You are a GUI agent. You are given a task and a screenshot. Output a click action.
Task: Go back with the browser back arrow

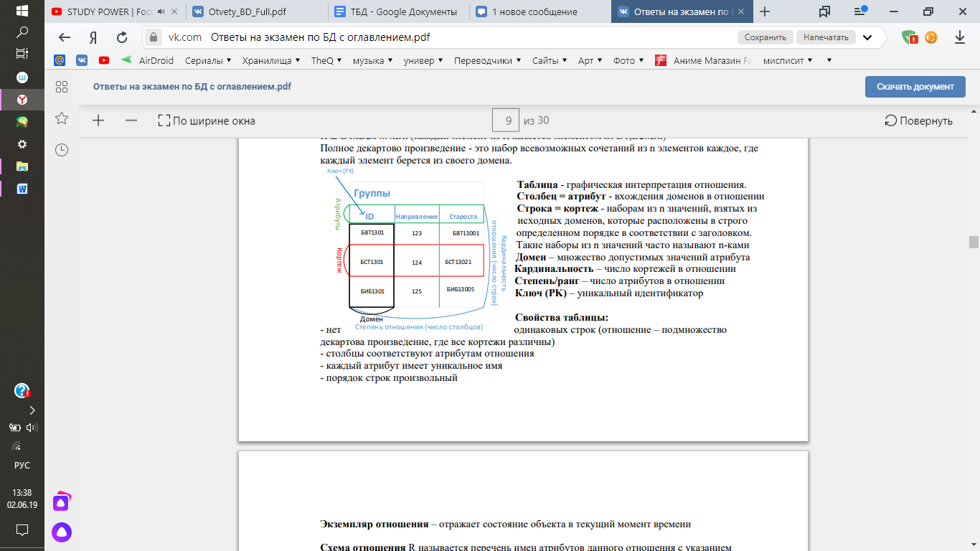click(x=65, y=37)
